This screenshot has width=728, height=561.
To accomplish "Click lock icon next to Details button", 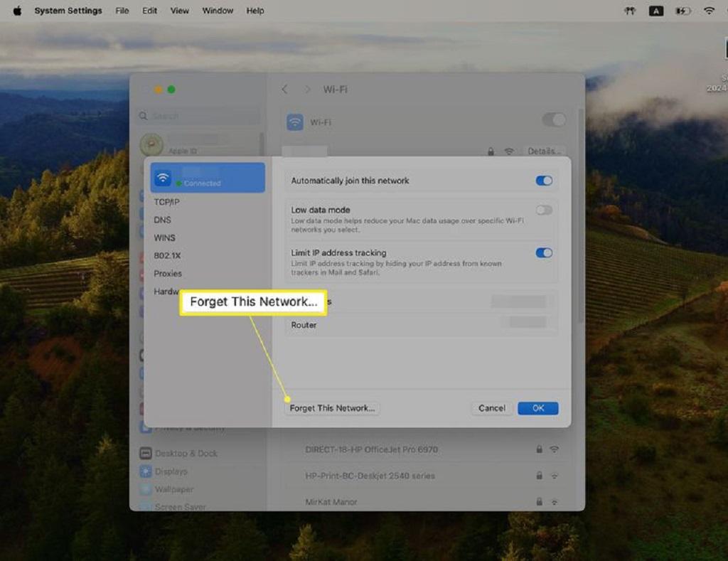I will click(491, 151).
